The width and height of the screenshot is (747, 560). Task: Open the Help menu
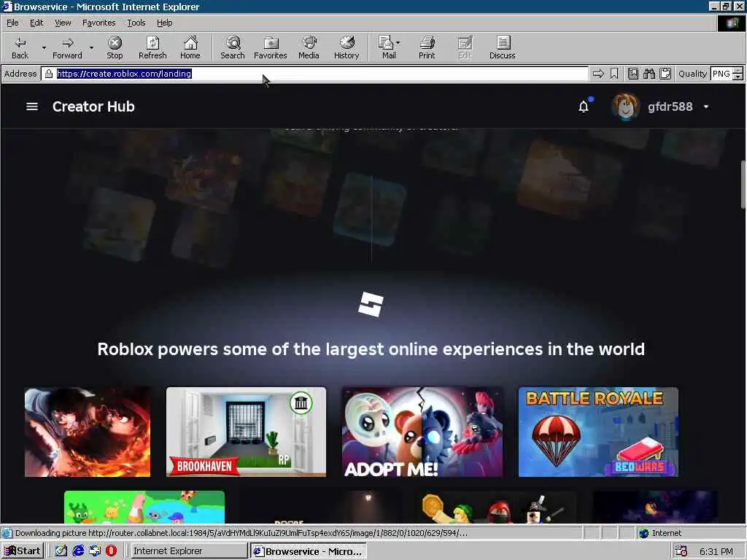tap(164, 23)
